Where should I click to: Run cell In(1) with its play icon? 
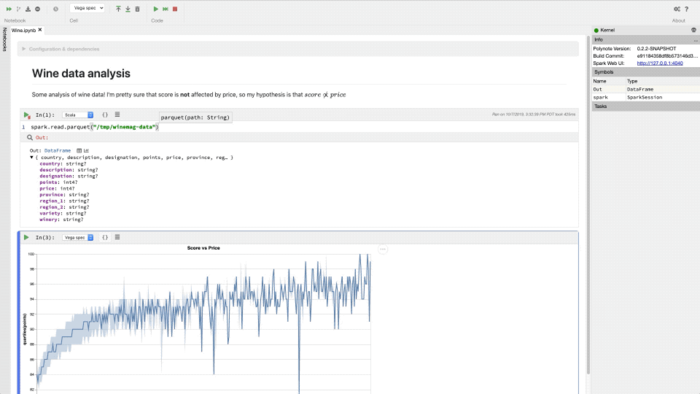(x=27, y=115)
